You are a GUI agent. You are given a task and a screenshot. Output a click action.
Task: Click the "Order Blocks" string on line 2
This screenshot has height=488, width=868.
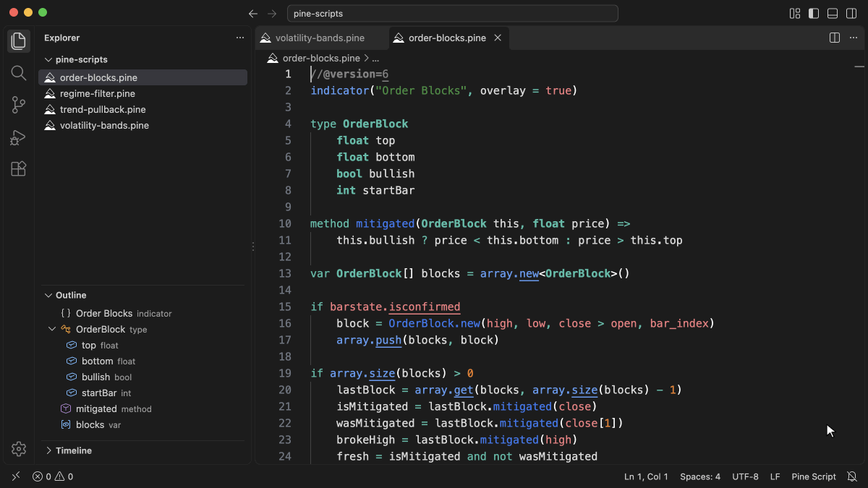(421, 90)
